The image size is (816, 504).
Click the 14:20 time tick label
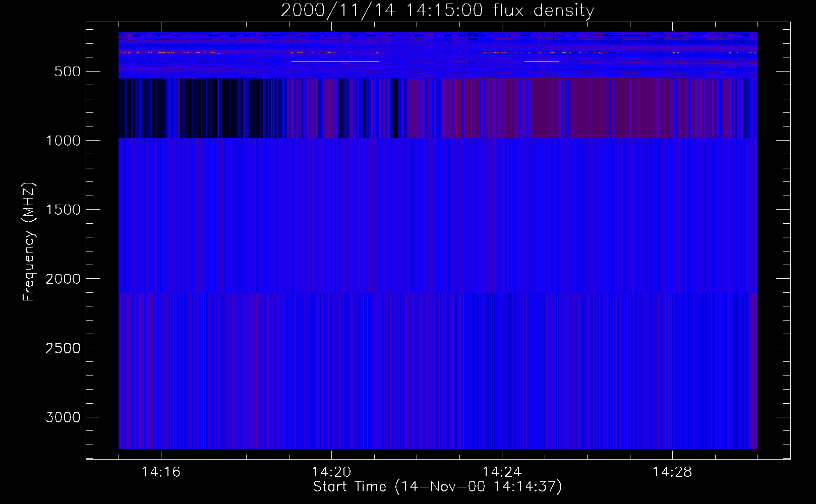click(331, 472)
